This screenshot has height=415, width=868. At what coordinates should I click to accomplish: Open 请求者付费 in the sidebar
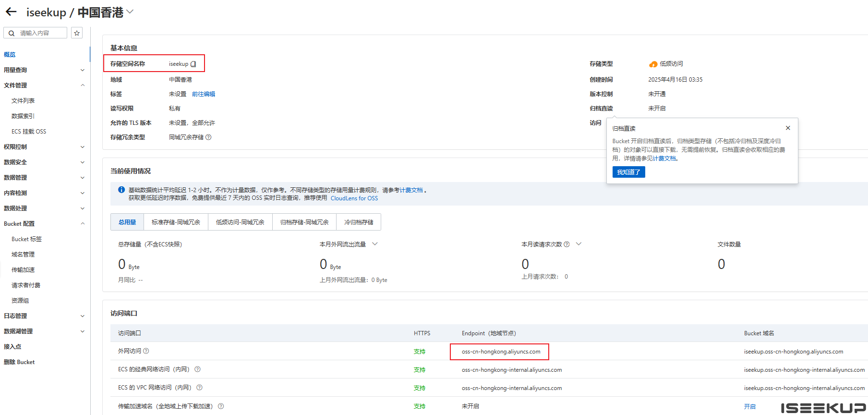pyautogui.click(x=26, y=285)
